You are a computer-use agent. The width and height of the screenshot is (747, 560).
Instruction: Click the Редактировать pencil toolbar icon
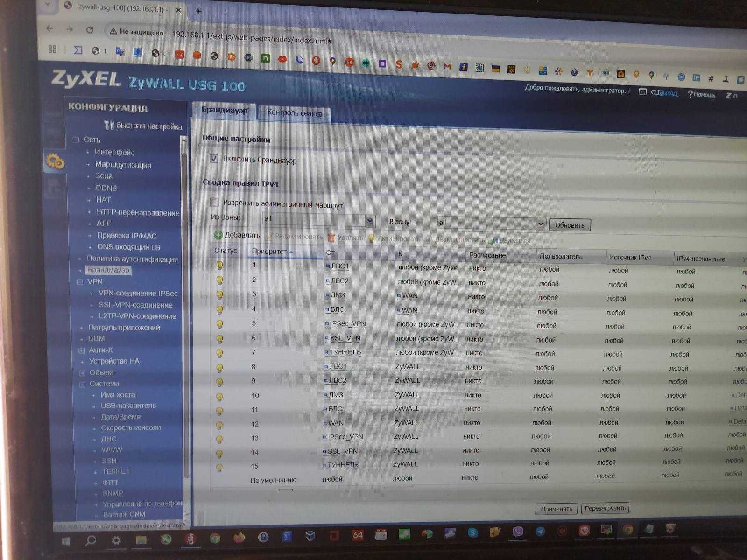coord(269,236)
